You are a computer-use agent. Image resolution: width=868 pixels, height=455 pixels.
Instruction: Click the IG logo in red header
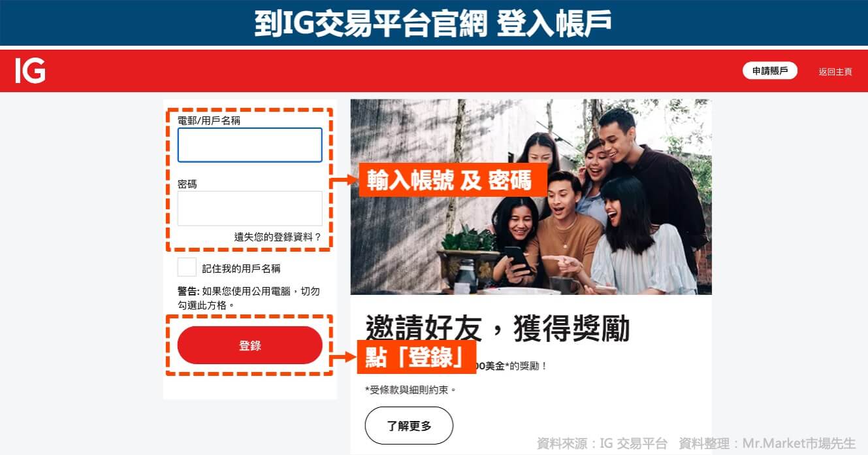pyautogui.click(x=31, y=71)
